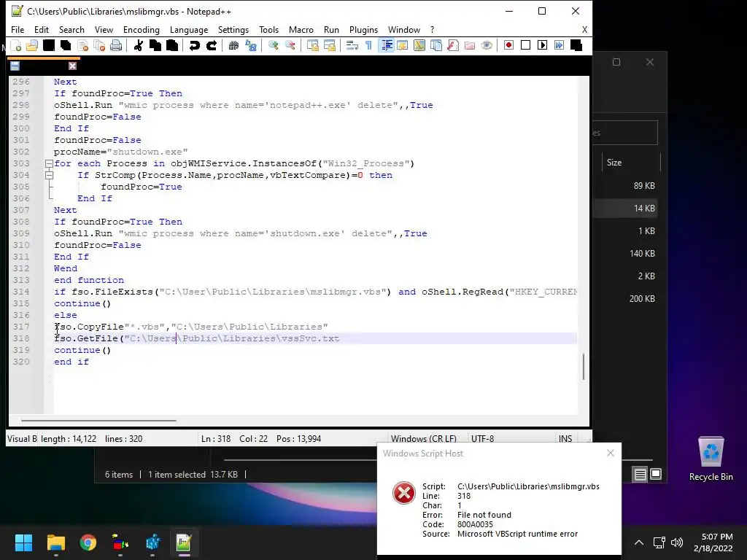Switch to large icons view in File Explorer
The height and width of the screenshot is (560, 747).
[656, 474]
